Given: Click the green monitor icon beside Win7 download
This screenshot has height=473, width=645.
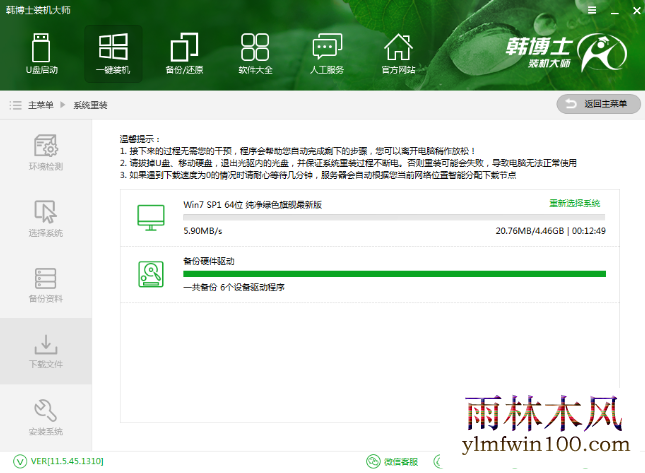Looking at the screenshot, I should [151, 218].
